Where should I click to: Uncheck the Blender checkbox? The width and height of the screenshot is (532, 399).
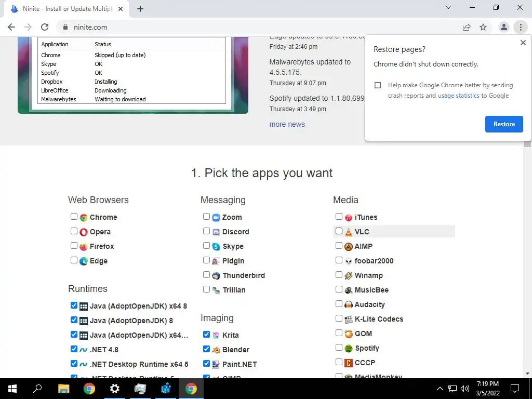pyautogui.click(x=206, y=349)
